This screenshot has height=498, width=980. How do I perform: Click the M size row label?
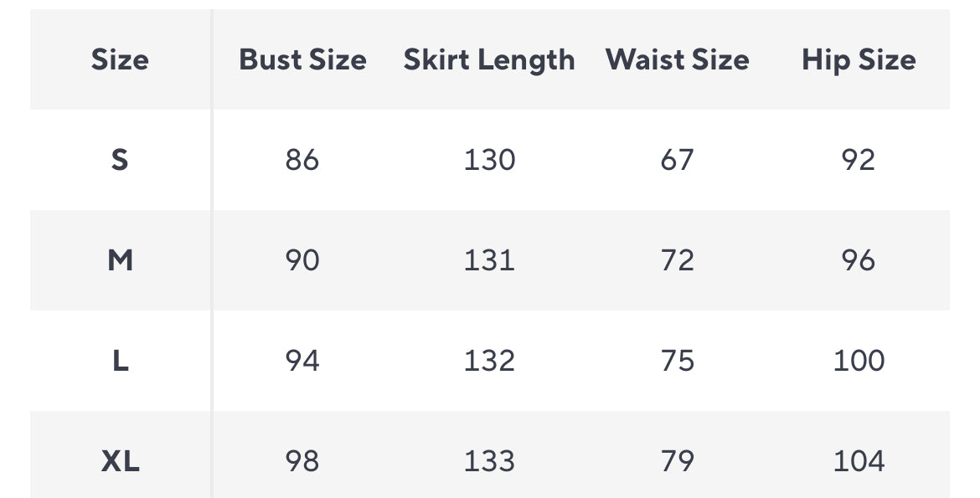[120, 260]
